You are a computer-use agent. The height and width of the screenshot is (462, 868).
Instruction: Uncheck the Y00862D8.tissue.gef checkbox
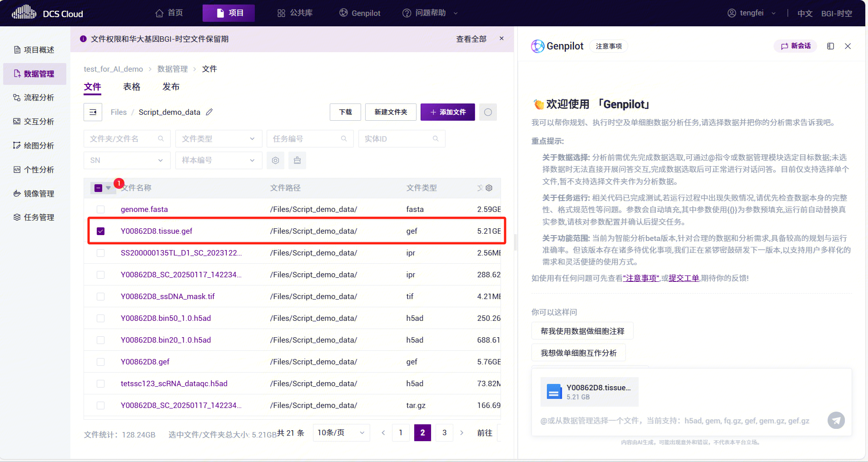(x=101, y=231)
